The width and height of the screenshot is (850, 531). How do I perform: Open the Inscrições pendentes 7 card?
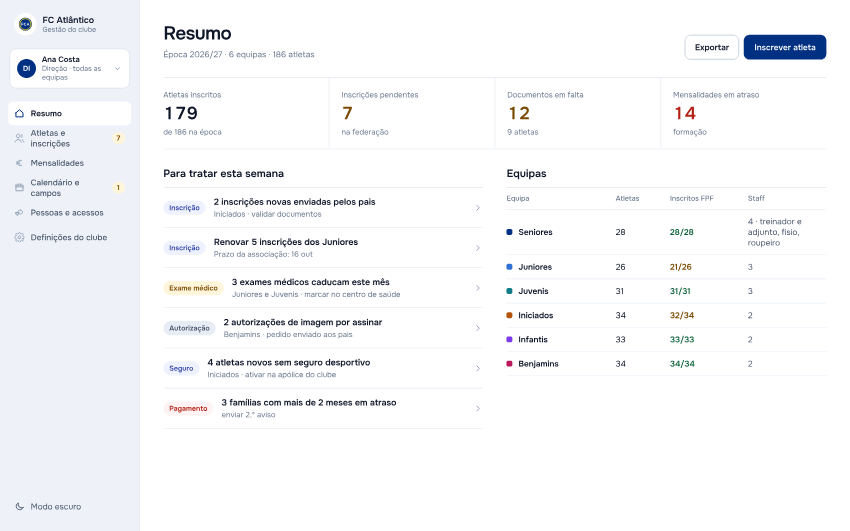(412, 113)
